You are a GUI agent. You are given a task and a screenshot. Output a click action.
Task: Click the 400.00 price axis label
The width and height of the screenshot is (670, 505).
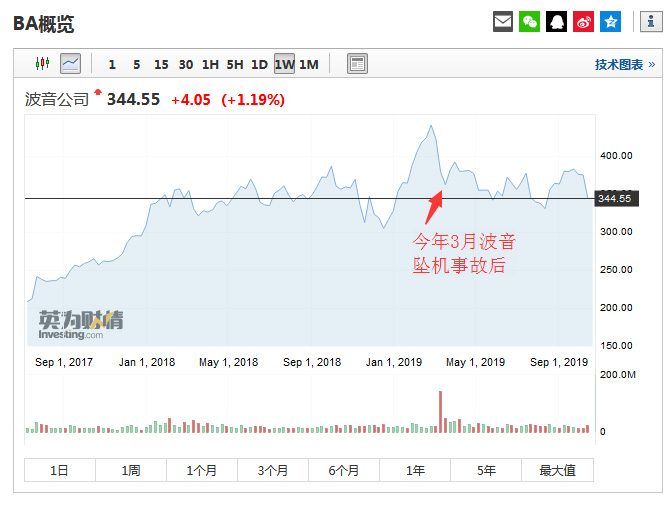(x=616, y=156)
